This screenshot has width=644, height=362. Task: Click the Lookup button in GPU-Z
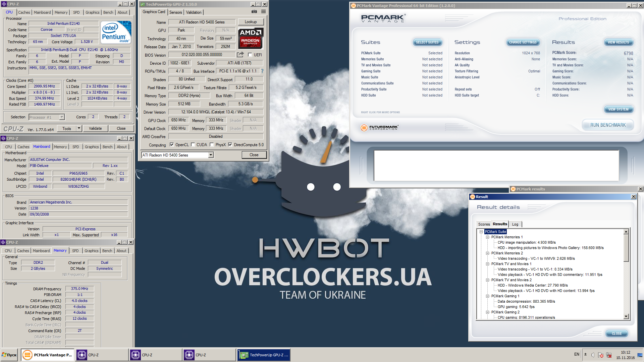pyautogui.click(x=251, y=22)
